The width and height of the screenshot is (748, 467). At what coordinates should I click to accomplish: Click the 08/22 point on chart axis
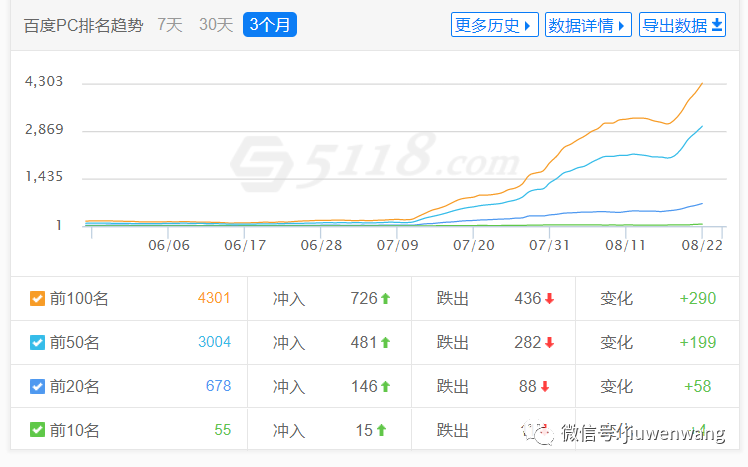(x=702, y=243)
